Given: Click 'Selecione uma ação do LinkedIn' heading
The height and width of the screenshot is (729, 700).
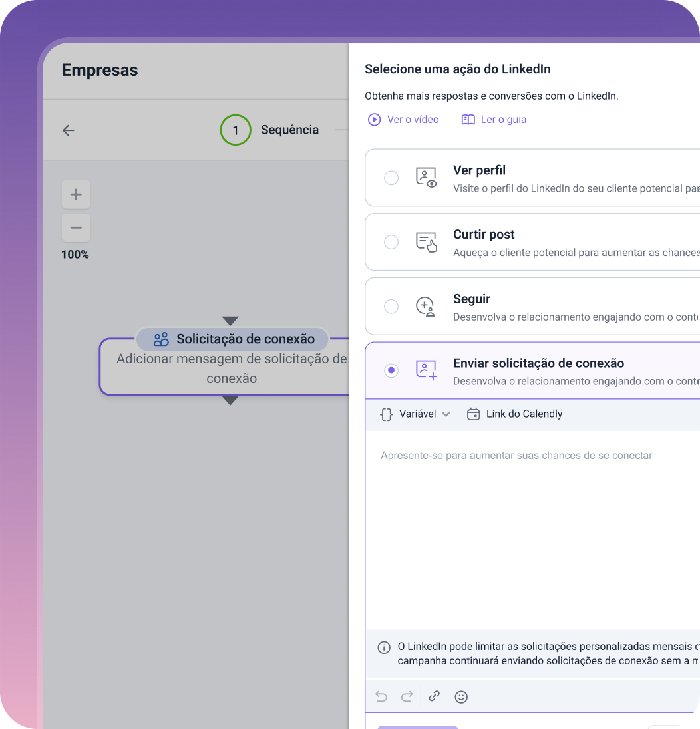Looking at the screenshot, I should (458, 69).
